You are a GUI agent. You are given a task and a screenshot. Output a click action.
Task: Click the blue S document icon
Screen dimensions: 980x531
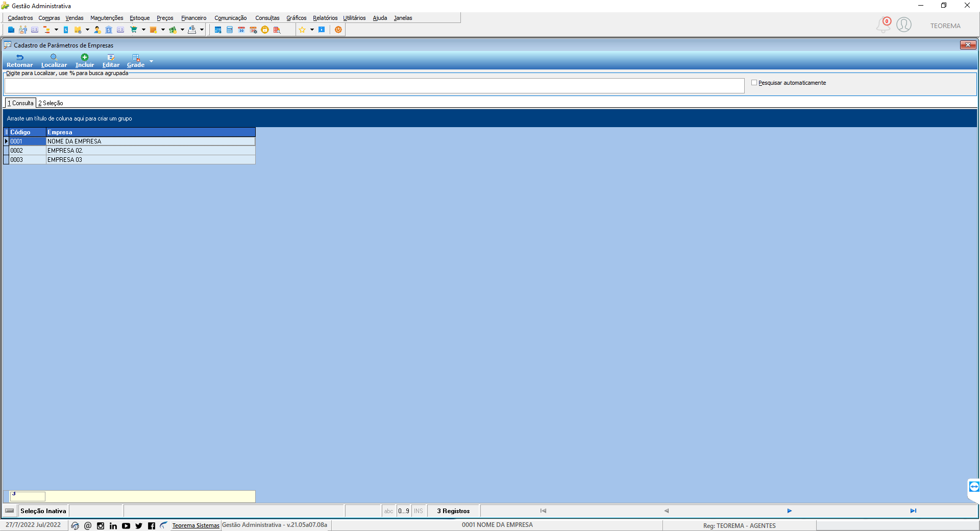pos(66,30)
